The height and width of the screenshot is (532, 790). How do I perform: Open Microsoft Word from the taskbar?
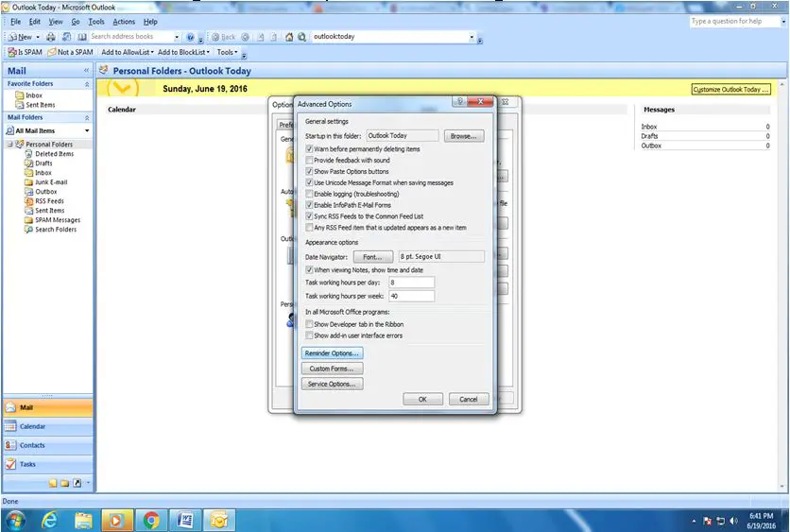click(x=185, y=520)
